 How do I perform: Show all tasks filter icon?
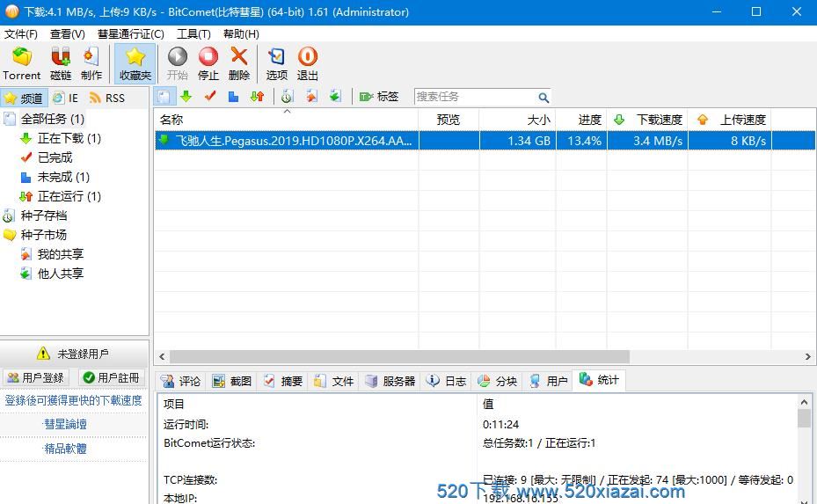coord(164,97)
